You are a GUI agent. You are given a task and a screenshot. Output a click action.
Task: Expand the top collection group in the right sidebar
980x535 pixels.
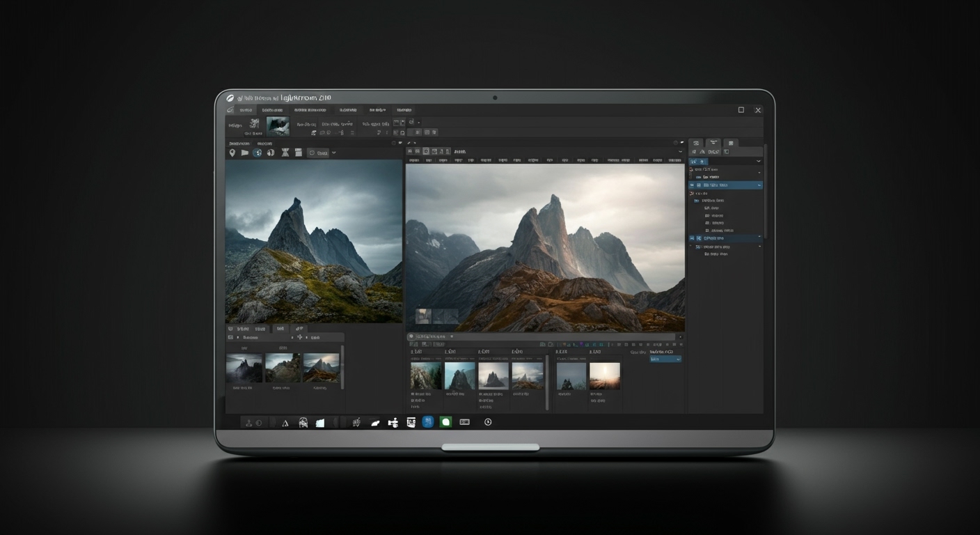[x=759, y=161]
